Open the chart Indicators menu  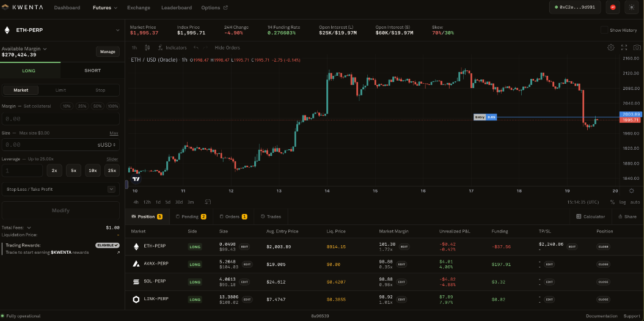coord(172,48)
